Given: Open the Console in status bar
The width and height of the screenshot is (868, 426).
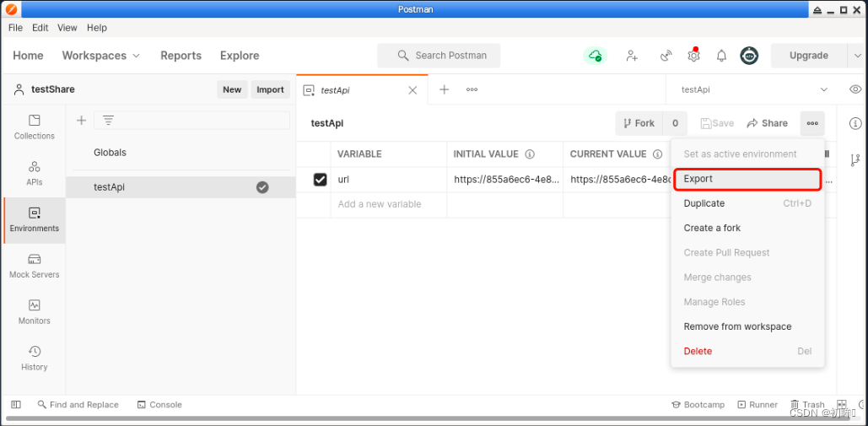Looking at the screenshot, I should click(x=159, y=404).
